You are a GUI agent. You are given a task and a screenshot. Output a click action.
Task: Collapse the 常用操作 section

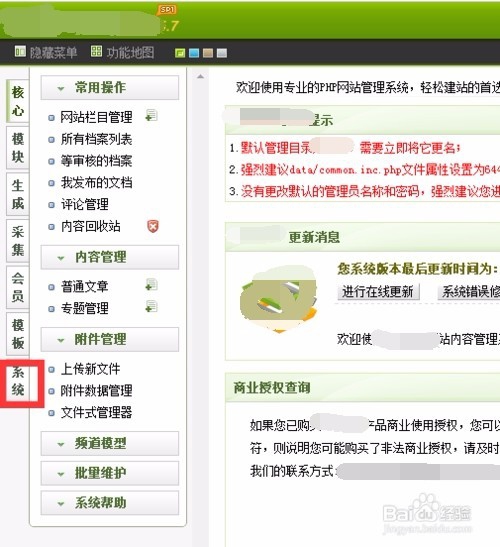click(x=110, y=88)
